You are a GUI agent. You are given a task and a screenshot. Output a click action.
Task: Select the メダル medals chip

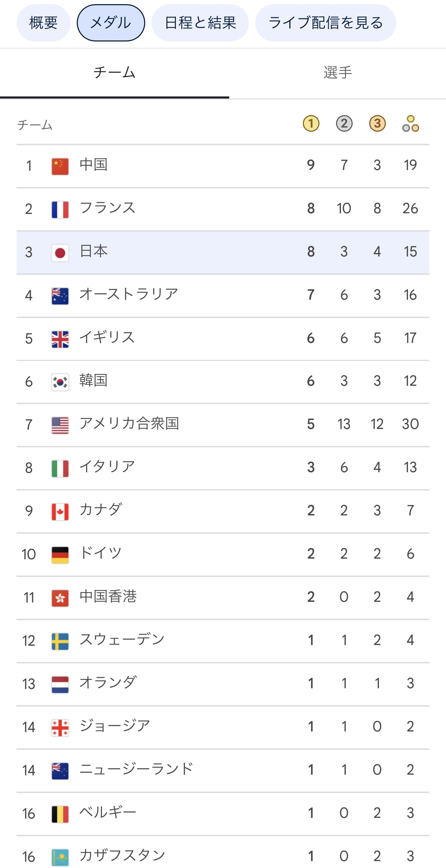click(x=111, y=23)
